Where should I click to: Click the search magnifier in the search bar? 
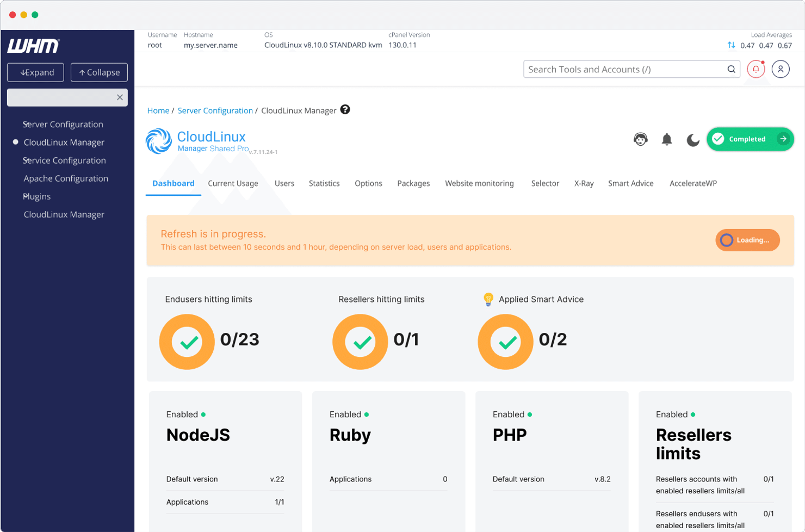730,69
